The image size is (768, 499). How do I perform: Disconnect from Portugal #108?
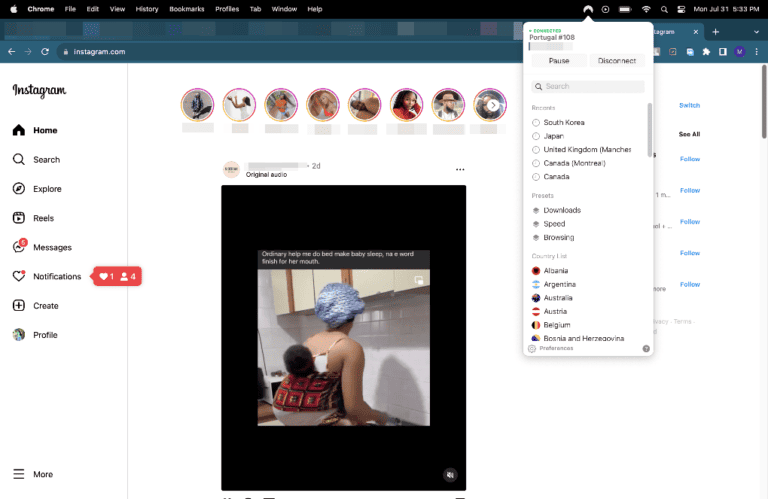click(x=617, y=61)
